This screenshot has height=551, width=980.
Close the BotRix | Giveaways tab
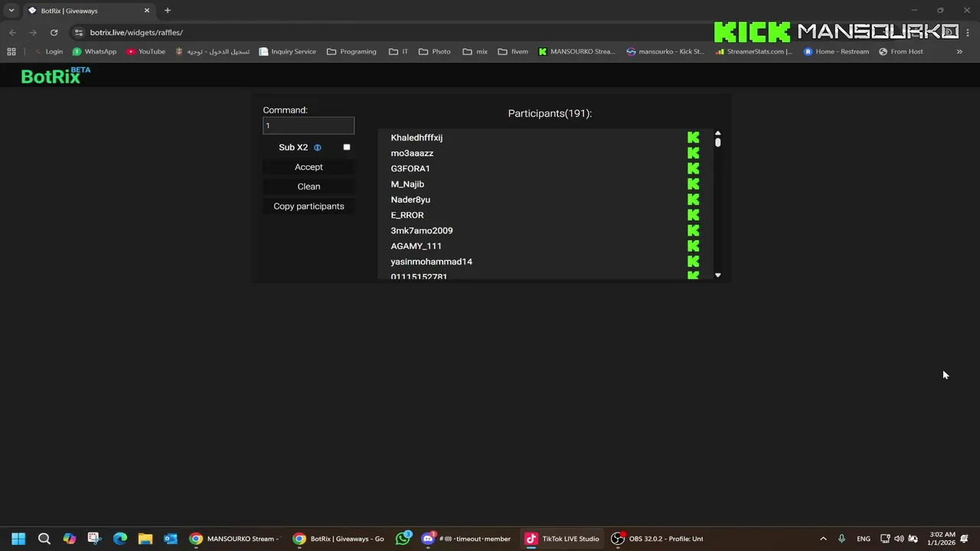[x=147, y=11]
